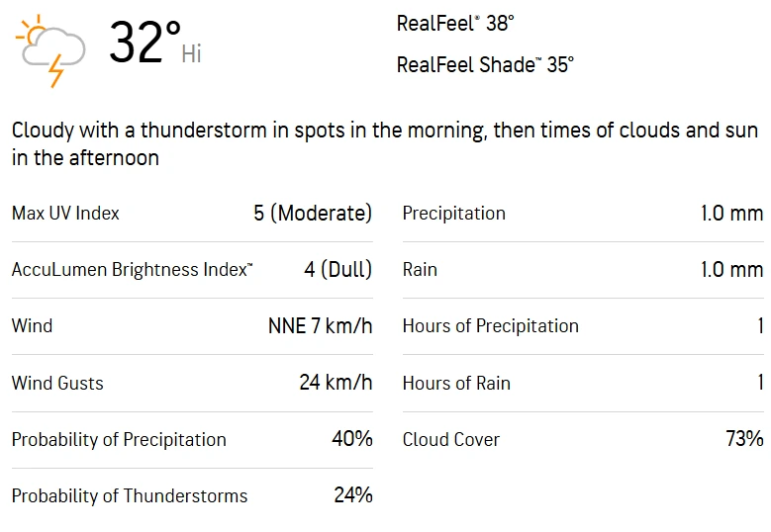Select the AccuLumen Brightness Index label
The image size is (771, 532).
pos(132,270)
